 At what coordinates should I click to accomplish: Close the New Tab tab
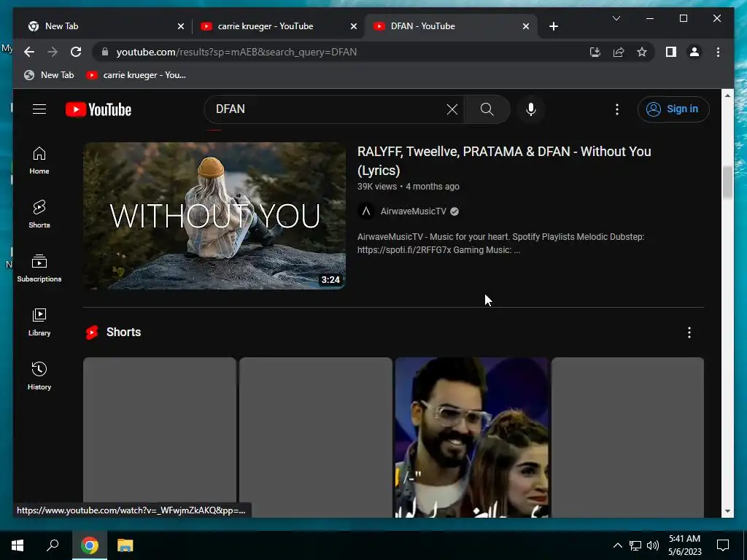pyautogui.click(x=181, y=26)
